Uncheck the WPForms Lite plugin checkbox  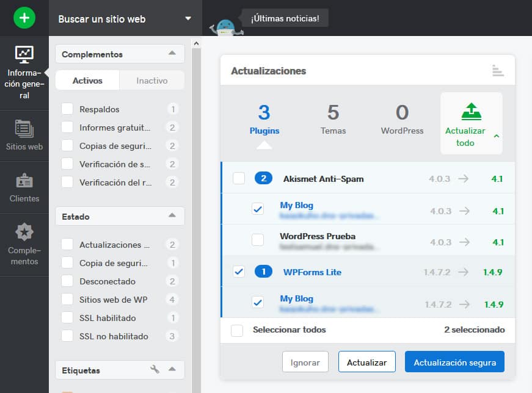(x=239, y=272)
